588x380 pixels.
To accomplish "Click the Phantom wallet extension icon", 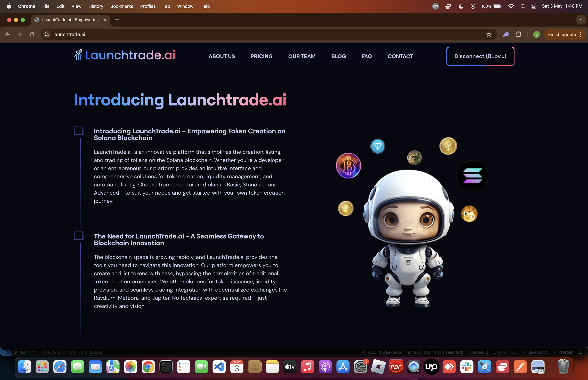I will [506, 35].
